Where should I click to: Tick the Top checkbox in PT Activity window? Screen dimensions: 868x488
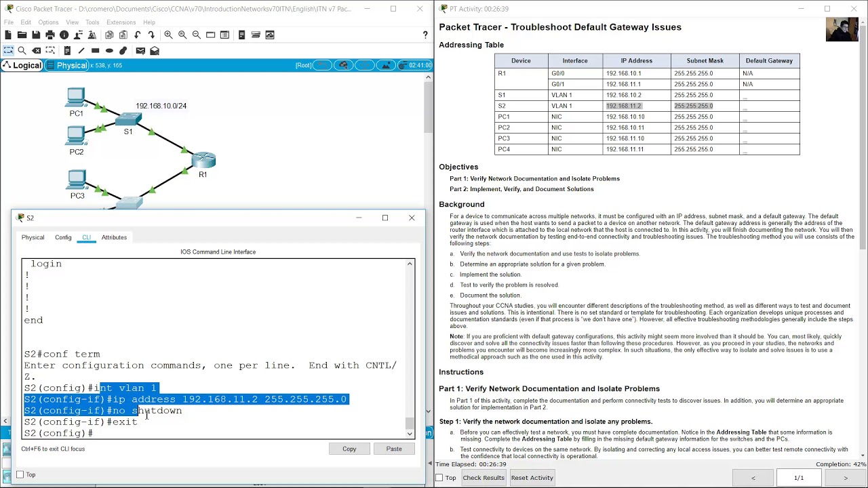coord(439,478)
